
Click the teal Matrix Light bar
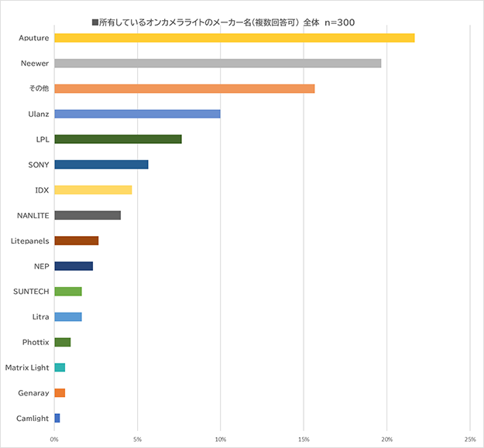(x=60, y=368)
